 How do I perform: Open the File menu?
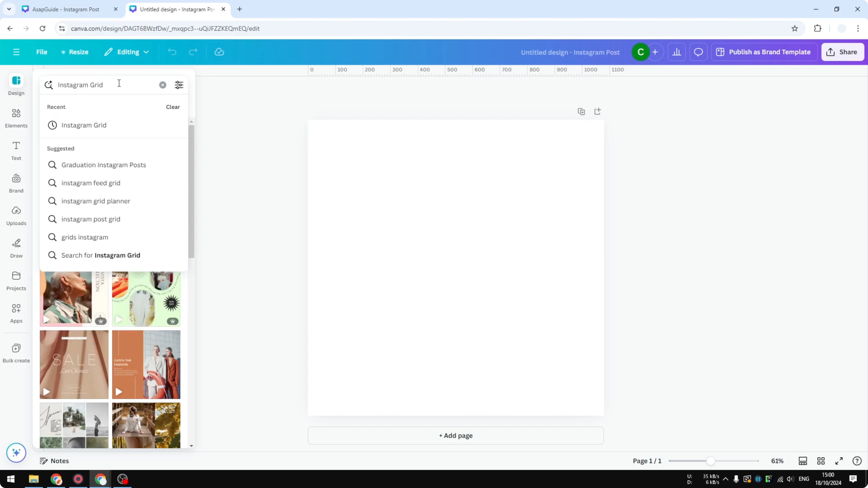click(42, 52)
